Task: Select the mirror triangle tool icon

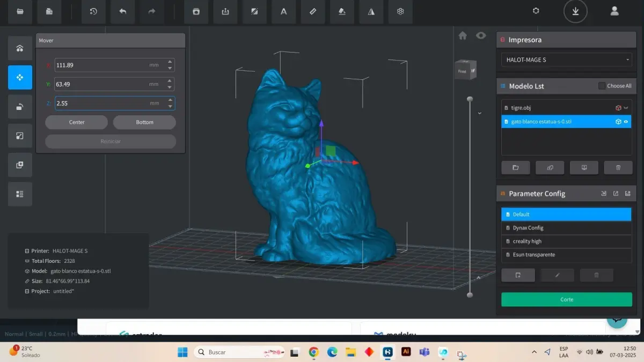Action: pos(371,11)
